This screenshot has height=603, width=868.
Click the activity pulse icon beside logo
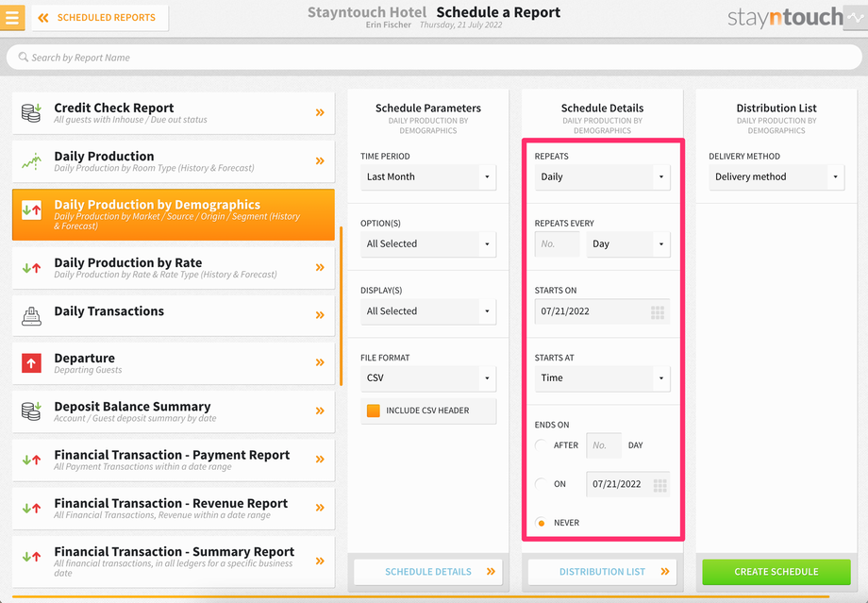click(x=856, y=18)
